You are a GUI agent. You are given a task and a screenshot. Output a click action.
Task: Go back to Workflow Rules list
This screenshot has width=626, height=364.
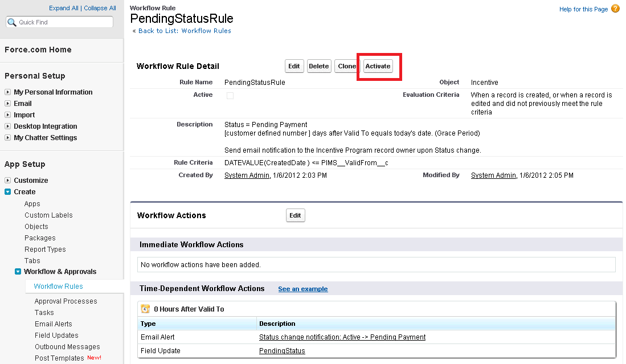tap(185, 31)
